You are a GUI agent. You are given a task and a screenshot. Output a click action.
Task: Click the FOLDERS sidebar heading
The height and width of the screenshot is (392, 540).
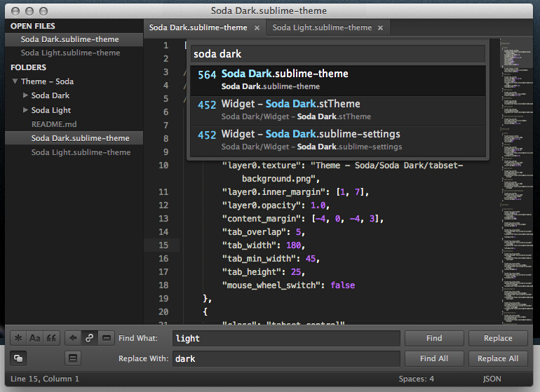(28, 67)
